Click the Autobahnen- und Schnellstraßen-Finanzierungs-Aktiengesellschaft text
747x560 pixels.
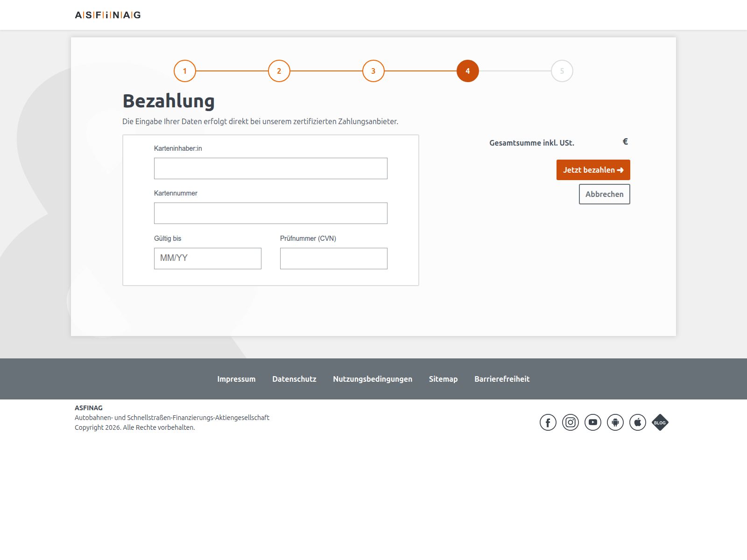pyautogui.click(x=172, y=418)
